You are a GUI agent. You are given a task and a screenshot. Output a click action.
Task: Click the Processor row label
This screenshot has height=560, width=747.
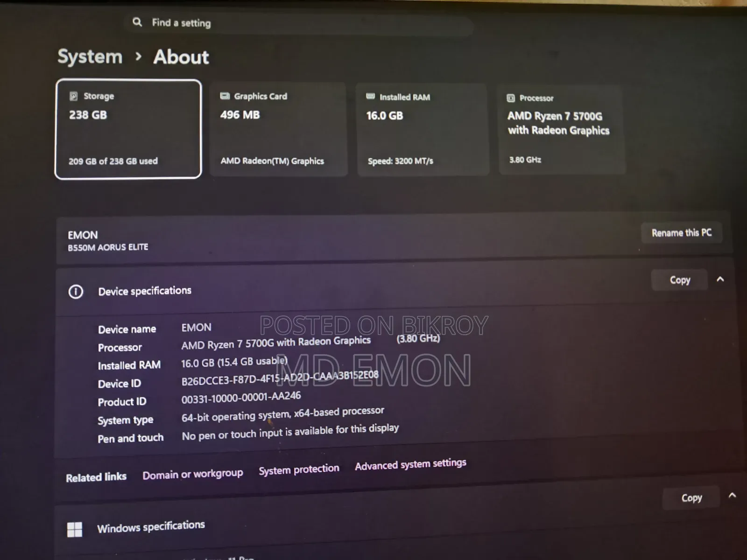point(120,348)
